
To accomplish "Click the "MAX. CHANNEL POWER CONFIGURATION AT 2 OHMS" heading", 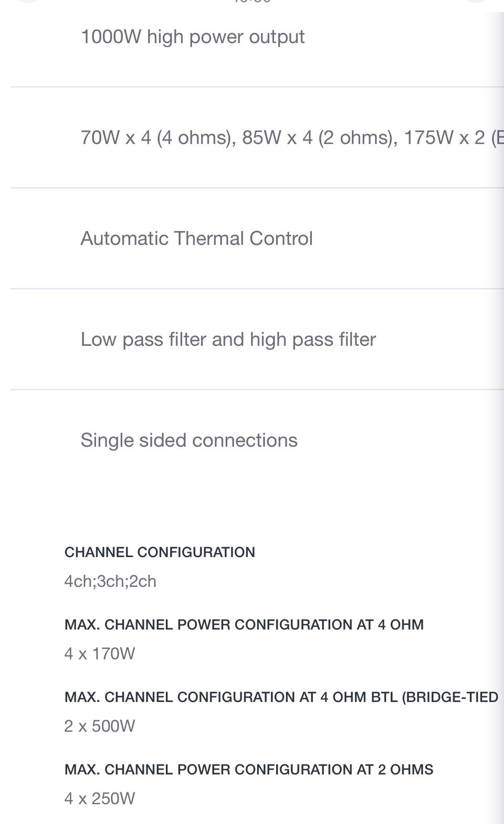I will coord(249,770).
